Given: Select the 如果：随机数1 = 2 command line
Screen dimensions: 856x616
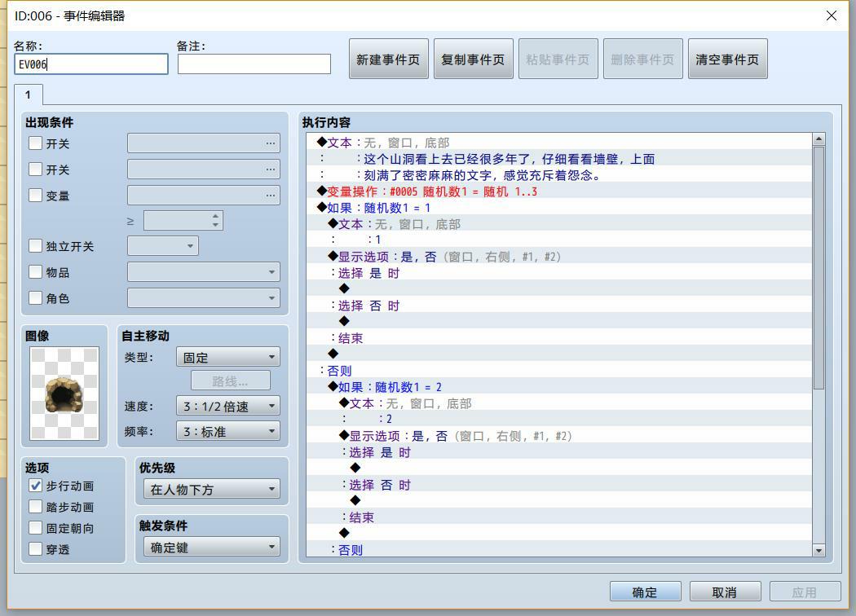Looking at the screenshot, I should 559,387.
